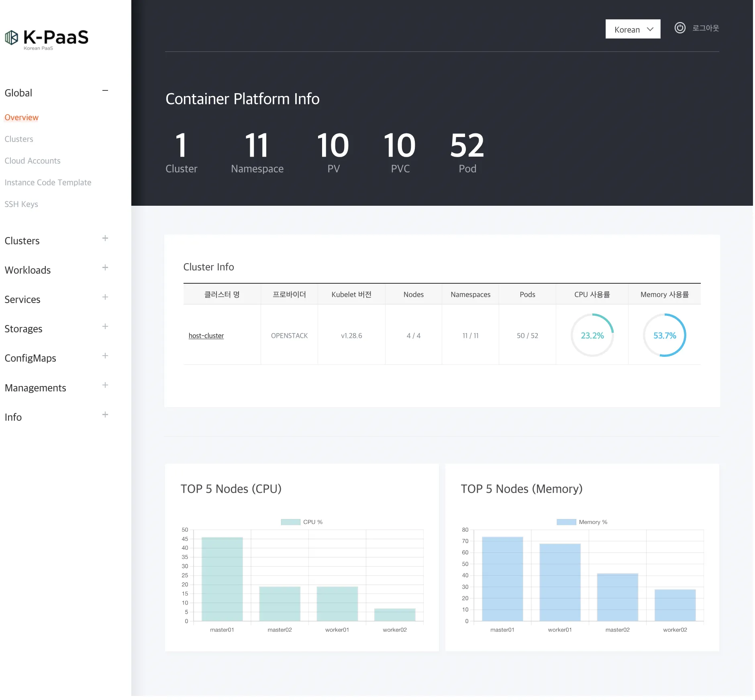Click the logout power icon

679,28
